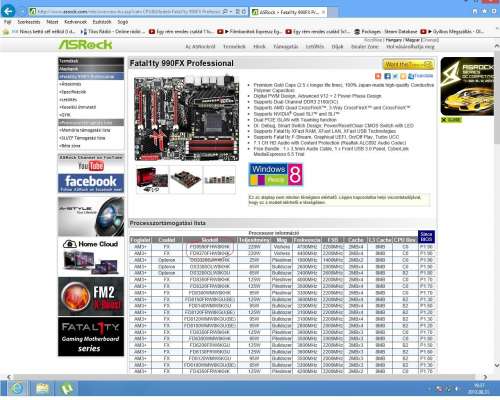Open the Fatal1ty Gaming Motherboard series banner
Screen dimensions: 500x400
pyautogui.click(x=91, y=336)
